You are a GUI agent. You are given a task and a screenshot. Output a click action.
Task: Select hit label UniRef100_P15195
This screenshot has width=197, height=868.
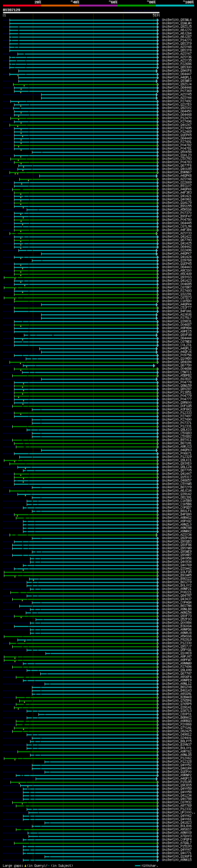176,782
